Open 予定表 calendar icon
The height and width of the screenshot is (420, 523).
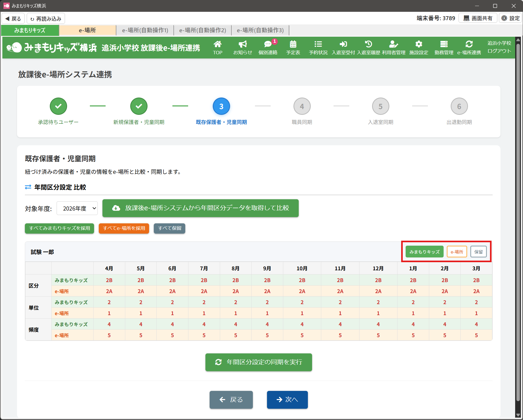coord(293,47)
